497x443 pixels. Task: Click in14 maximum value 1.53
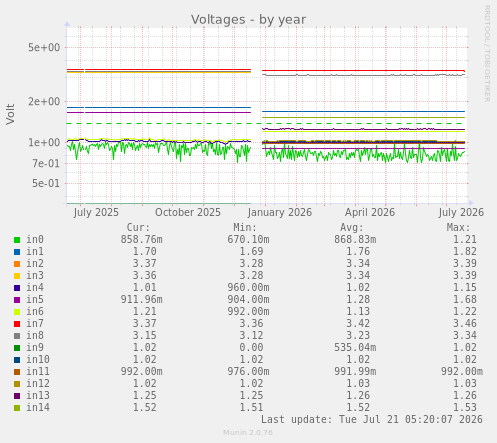465,408
